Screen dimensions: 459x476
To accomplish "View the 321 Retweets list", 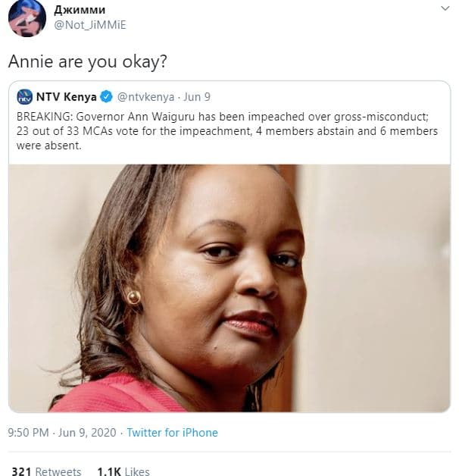I will tap(46, 471).
